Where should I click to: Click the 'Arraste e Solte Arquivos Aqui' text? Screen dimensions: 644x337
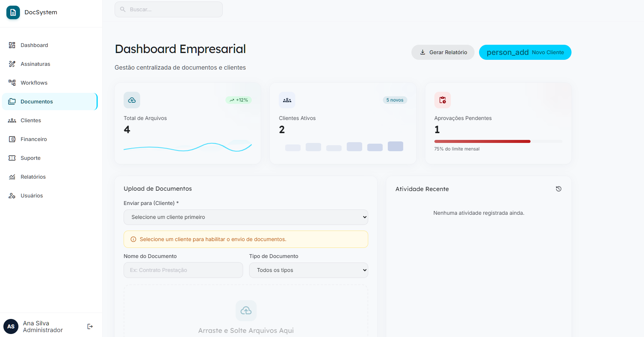[x=246, y=331]
